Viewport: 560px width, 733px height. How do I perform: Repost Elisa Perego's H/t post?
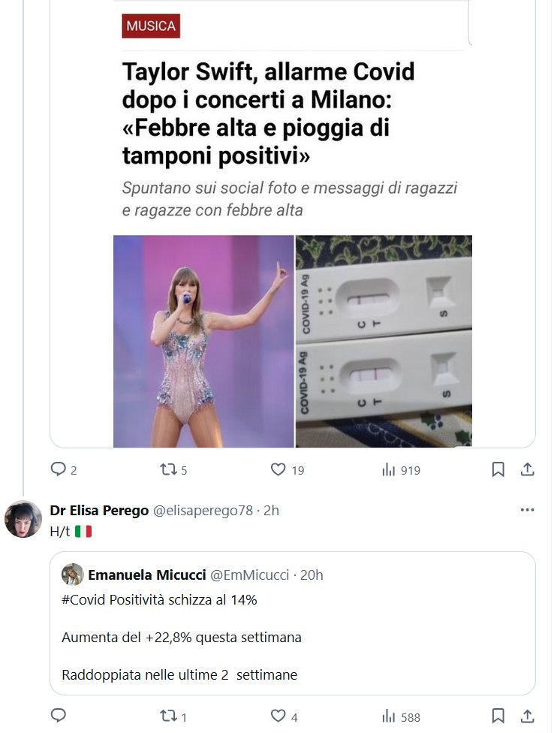coord(167,716)
